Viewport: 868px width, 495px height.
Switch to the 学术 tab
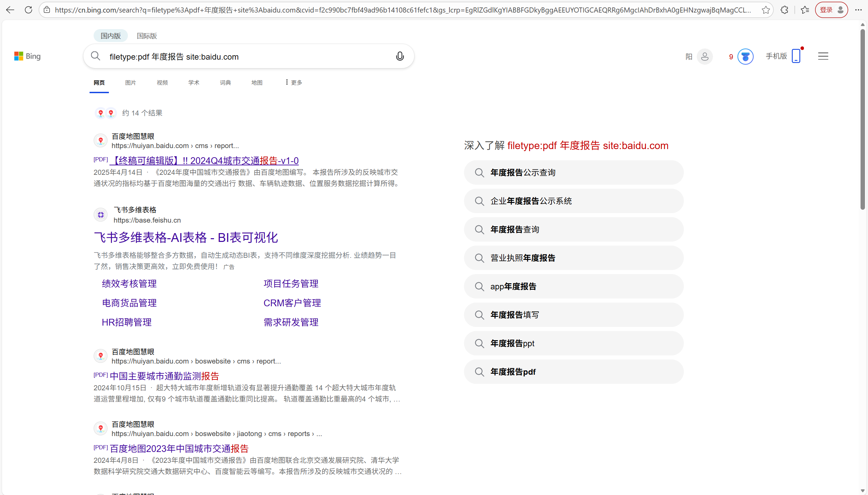194,83
